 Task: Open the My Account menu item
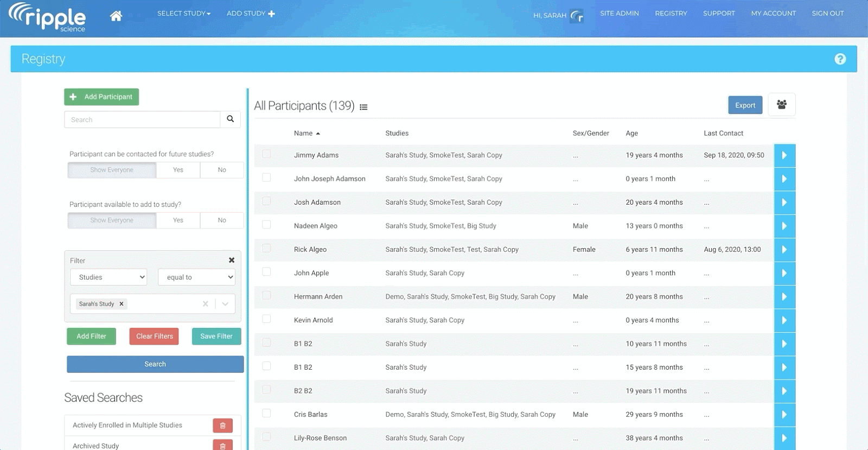point(773,14)
